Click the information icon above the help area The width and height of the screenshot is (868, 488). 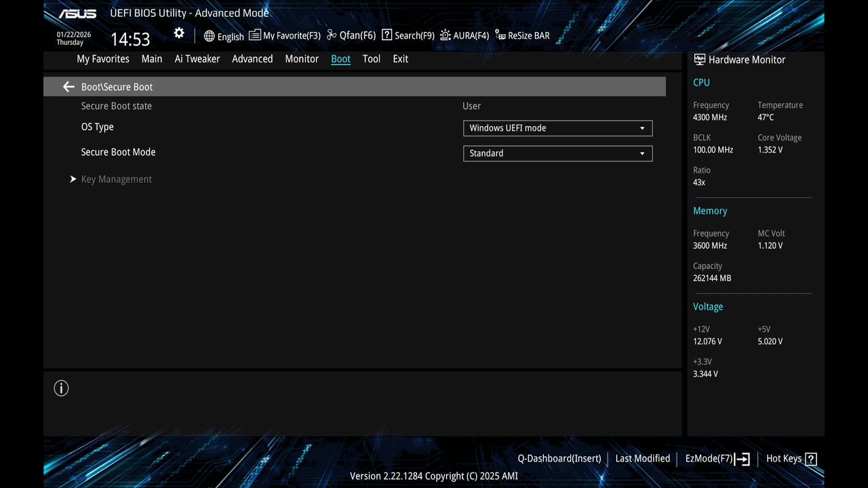(x=61, y=388)
